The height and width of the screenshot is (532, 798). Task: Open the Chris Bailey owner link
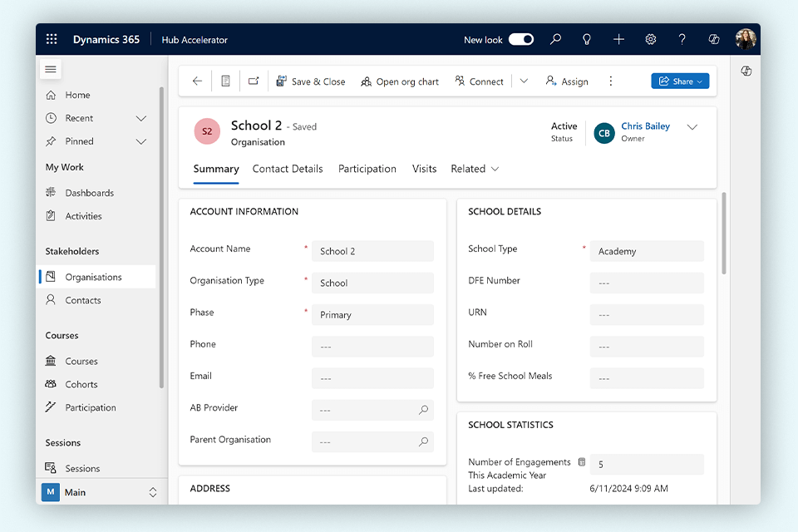(x=645, y=126)
